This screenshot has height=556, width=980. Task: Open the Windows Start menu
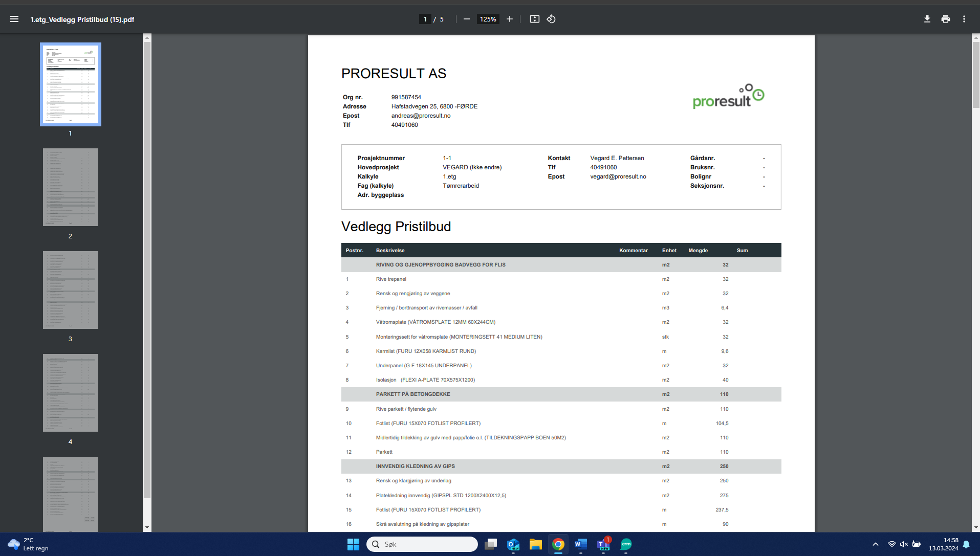click(353, 544)
